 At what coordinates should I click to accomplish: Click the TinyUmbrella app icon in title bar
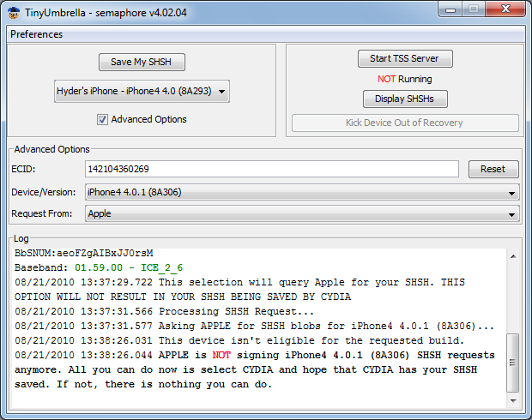tap(14, 13)
